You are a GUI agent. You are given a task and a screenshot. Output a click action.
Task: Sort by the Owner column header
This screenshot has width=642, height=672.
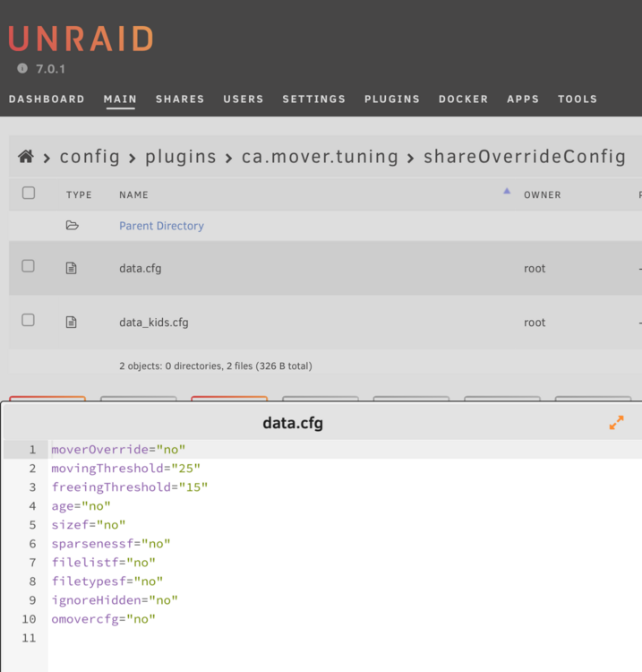coord(543,195)
